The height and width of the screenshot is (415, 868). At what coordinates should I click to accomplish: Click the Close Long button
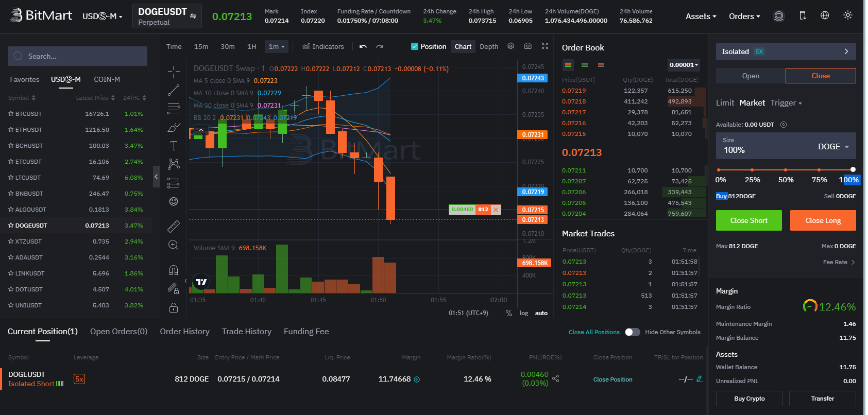pos(823,220)
